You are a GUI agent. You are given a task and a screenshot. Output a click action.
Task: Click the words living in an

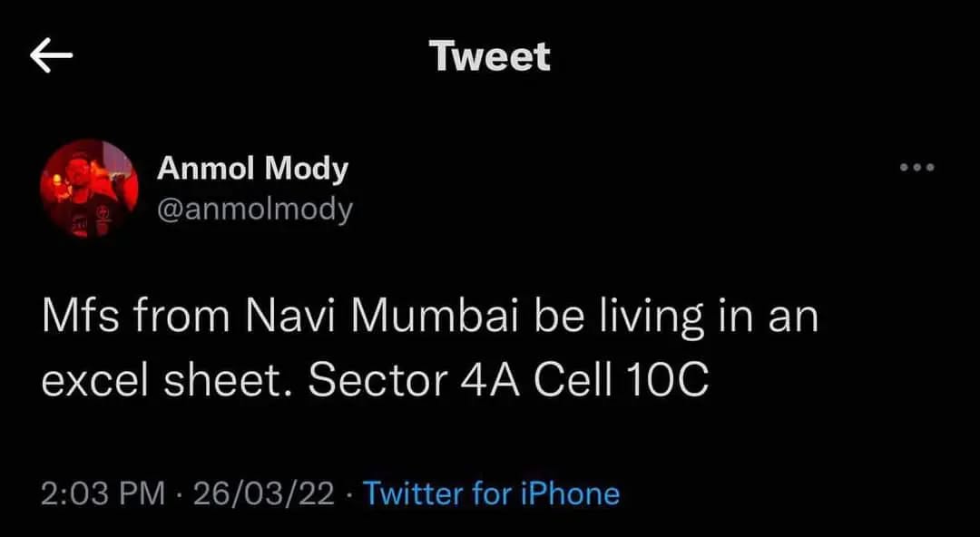pyautogui.click(x=687, y=321)
